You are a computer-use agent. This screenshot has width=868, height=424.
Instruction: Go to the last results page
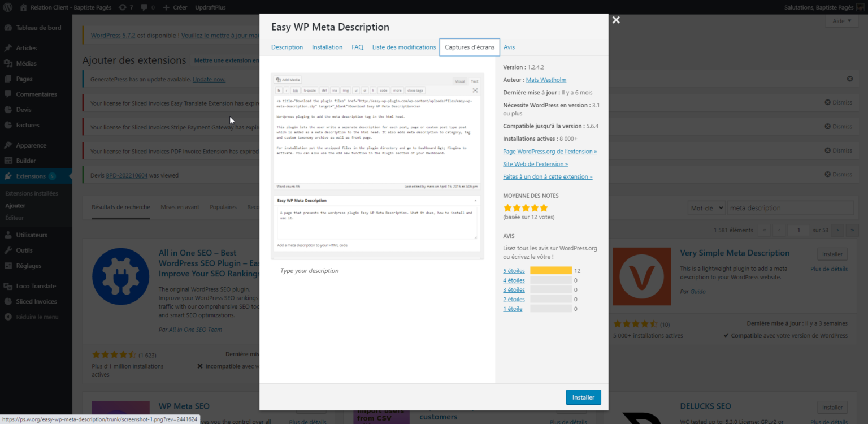pyautogui.click(x=852, y=230)
